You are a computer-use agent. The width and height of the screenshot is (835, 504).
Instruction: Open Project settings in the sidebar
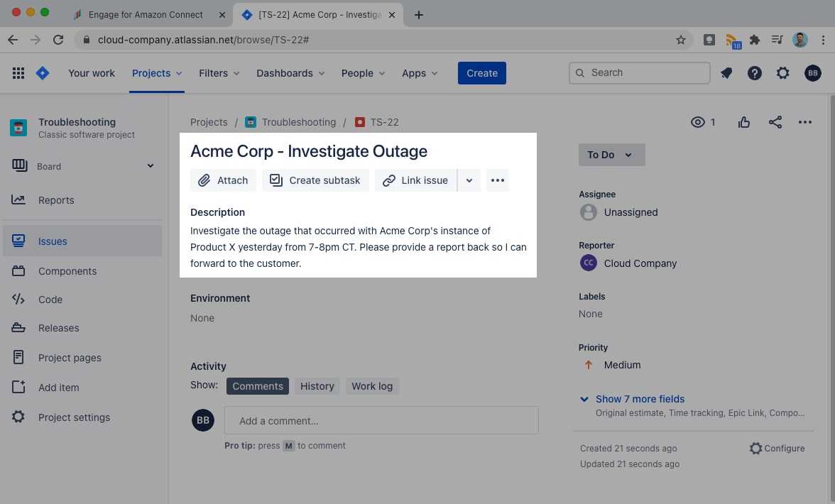tap(82, 418)
